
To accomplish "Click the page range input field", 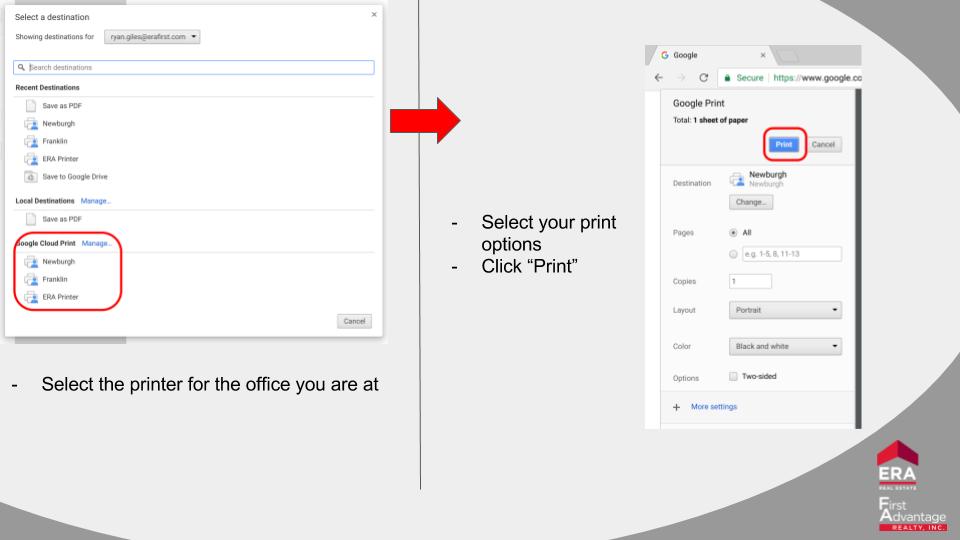I will pyautogui.click(x=792, y=254).
